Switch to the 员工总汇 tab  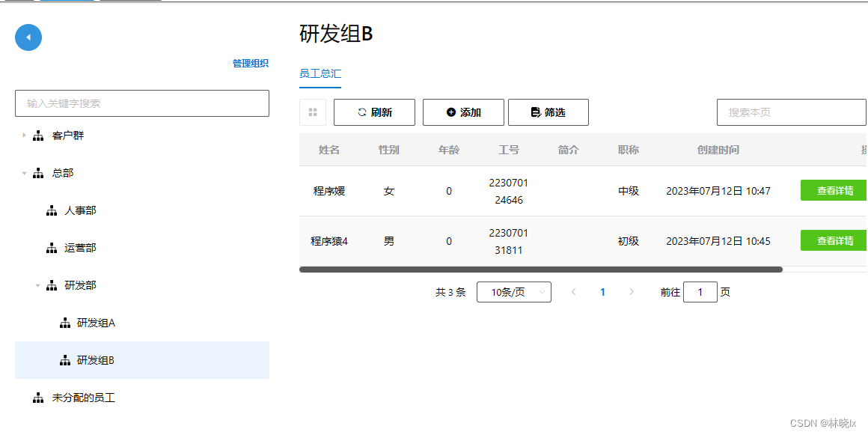320,73
